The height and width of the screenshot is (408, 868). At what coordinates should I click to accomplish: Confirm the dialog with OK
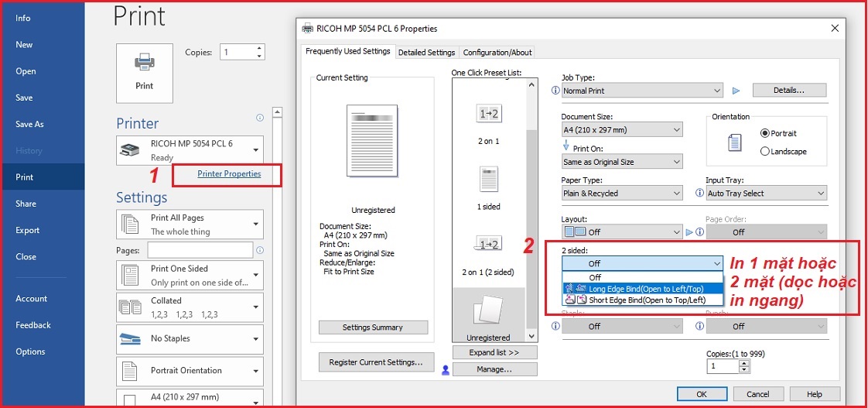(x=702, y=395)
